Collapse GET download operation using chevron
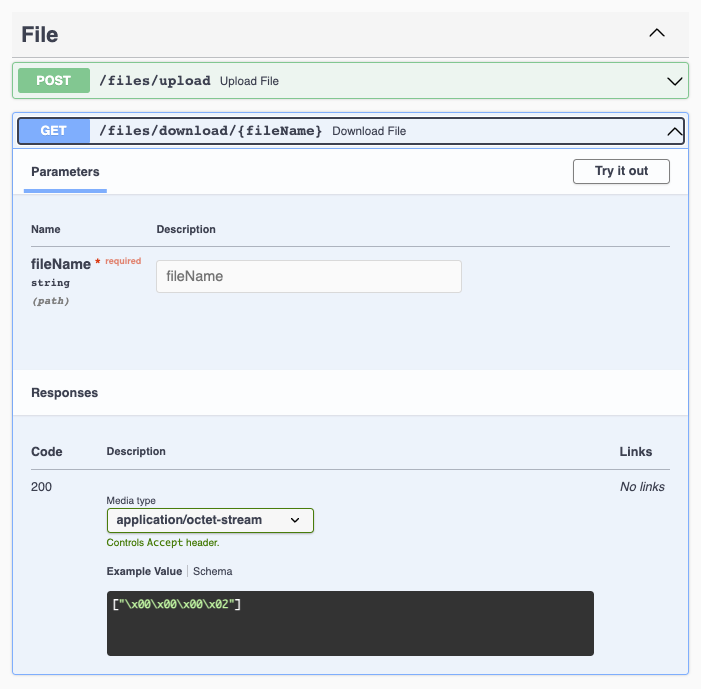701x689 pixels. [x=674, y=131]
